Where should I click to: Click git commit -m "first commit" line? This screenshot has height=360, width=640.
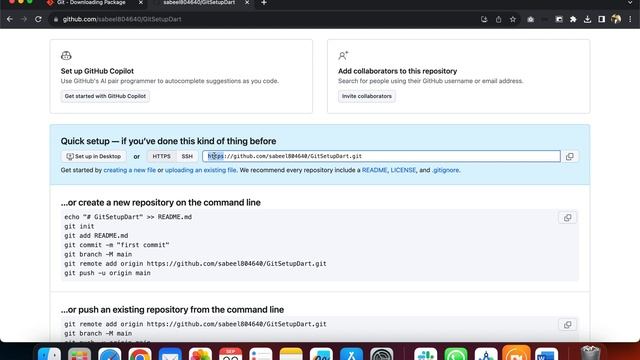coord(117,245)
